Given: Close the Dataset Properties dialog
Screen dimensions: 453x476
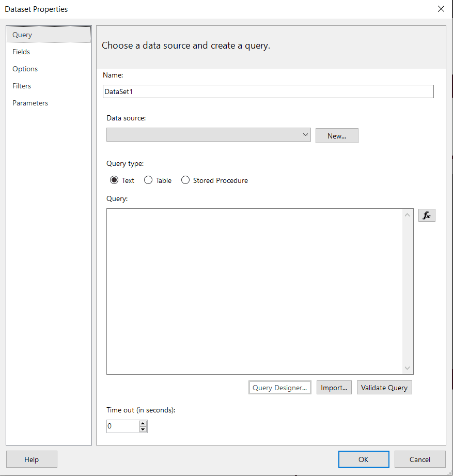Looking at the screenshot, I should (441, 9).
